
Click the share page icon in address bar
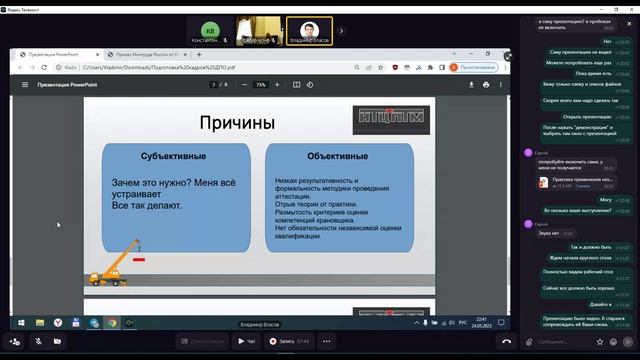click(x=369, y=67)
